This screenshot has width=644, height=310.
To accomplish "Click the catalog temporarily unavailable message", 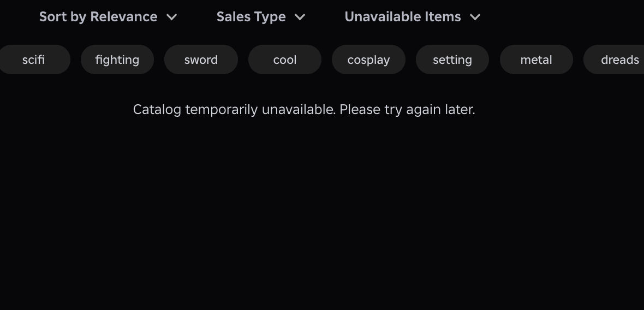I will (x=235, y=110).
